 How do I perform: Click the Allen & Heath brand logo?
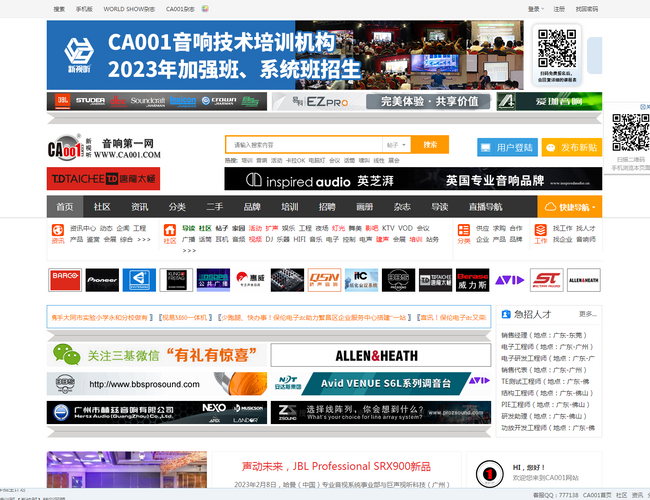pyautogui.click(x=583, y=279)
